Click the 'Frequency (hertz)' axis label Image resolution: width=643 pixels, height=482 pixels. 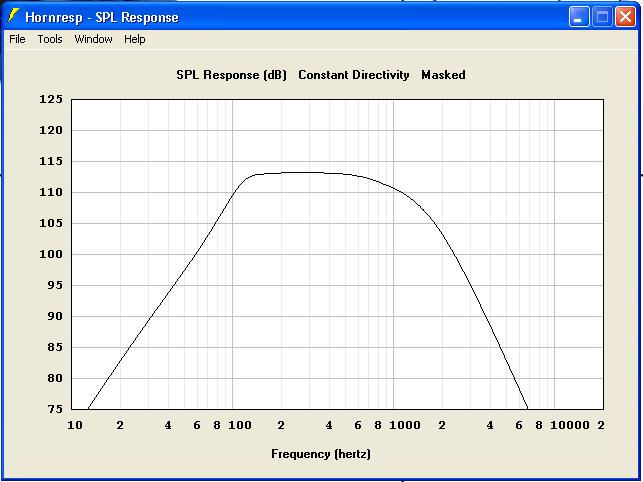[321, 454]
